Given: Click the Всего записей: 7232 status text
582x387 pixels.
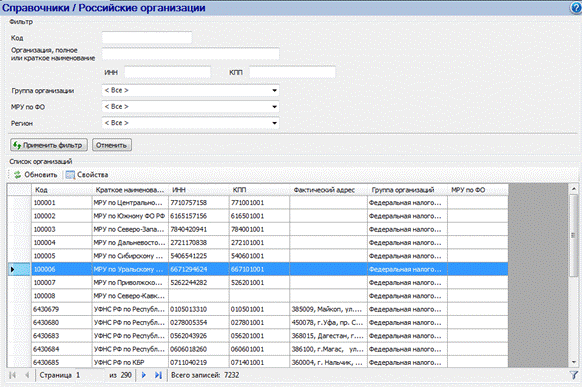Looking at the screenshot, I should (205, 375).
